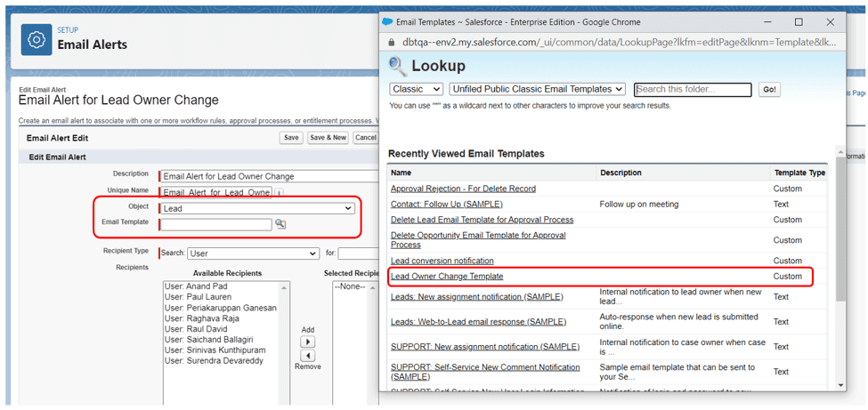
Task: Open the Object dropdown showing Lead
Action: point(257,209)
